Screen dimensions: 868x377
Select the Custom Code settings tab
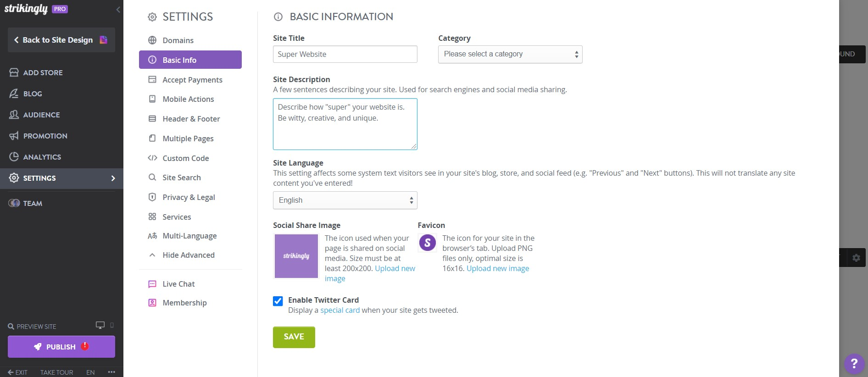coord(185,158)
